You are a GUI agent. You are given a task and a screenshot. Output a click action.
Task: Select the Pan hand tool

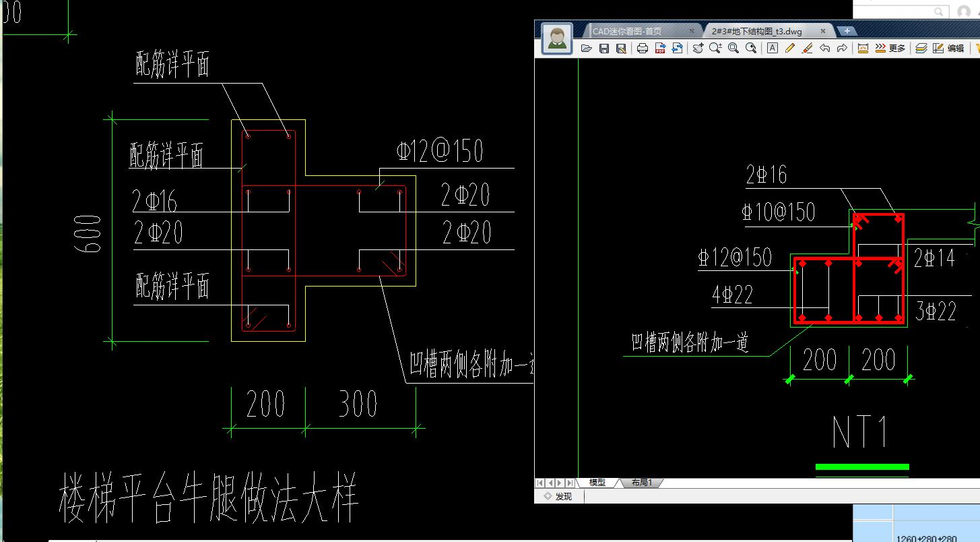click(x=698, y=48)
